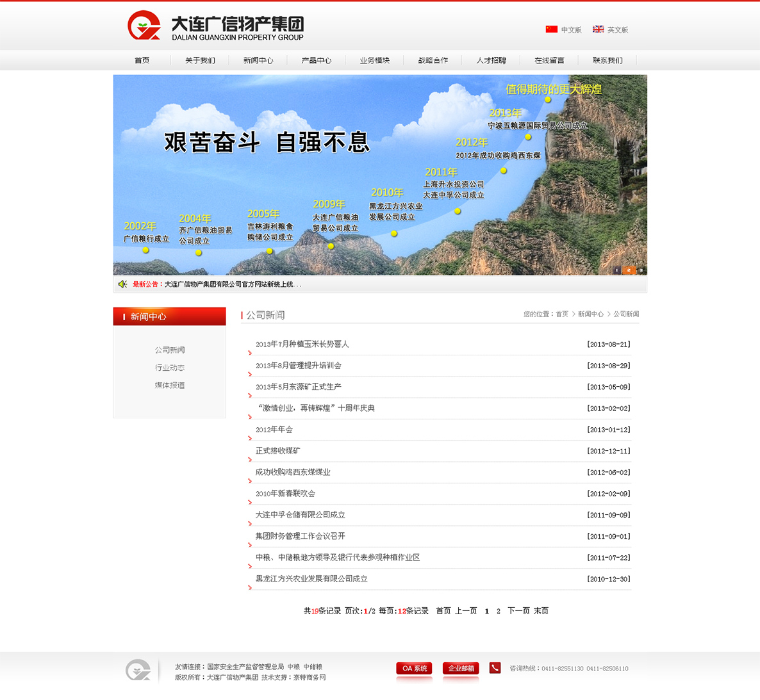Select 媒体报道 in the sidebar

(x=169, y=386)
